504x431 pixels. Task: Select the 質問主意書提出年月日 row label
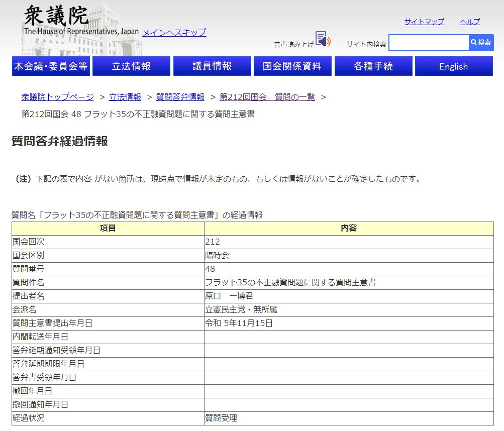coord(108,324)
